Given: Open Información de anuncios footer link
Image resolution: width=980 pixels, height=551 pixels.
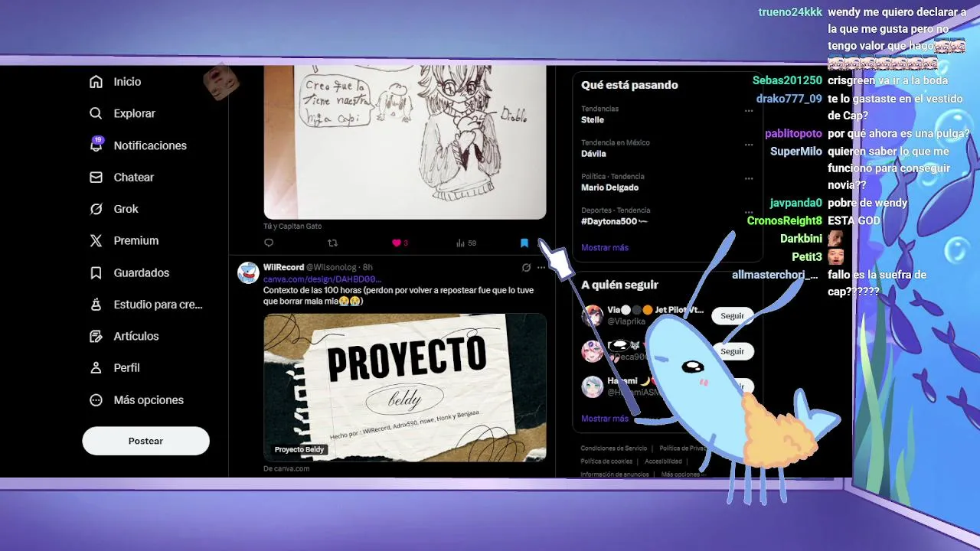Looking at the screenshot, I should (615, 474).
